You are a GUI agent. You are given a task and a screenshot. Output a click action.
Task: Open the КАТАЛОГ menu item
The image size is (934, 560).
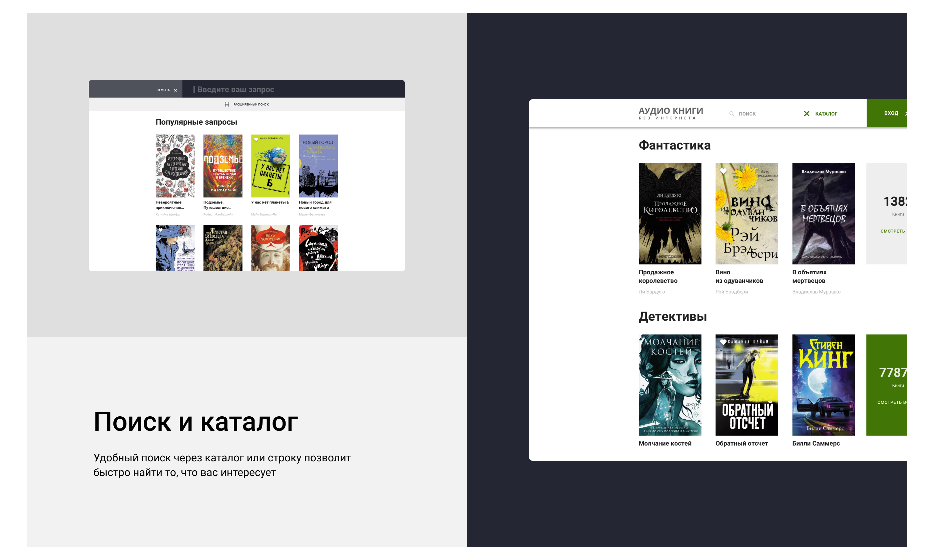pos(826,114)
